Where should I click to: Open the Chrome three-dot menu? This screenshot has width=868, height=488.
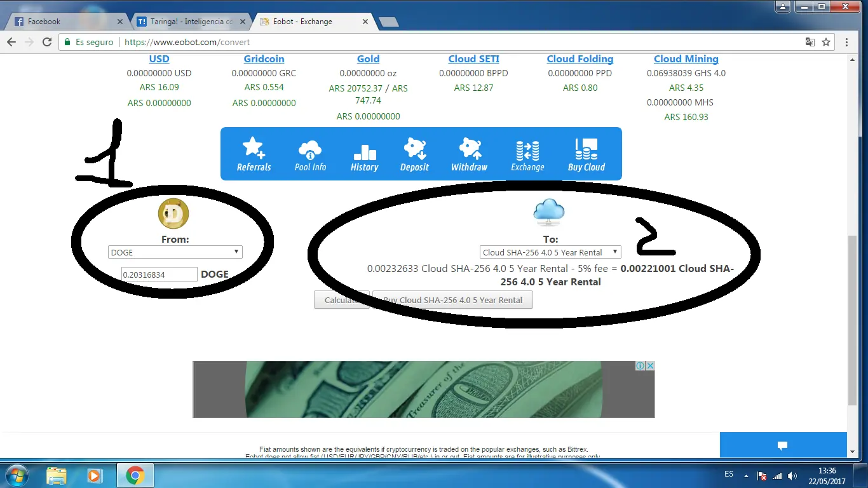click(x=847, y=42)
